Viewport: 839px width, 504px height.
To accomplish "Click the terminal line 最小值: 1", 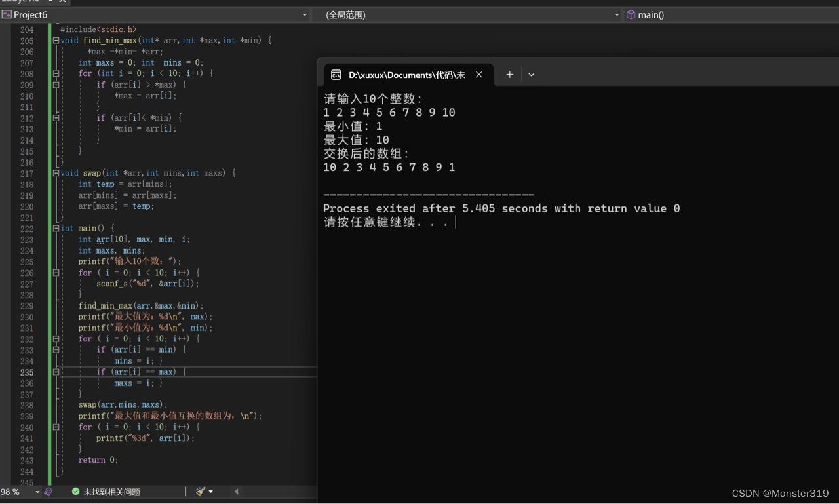I will point(353,126).
